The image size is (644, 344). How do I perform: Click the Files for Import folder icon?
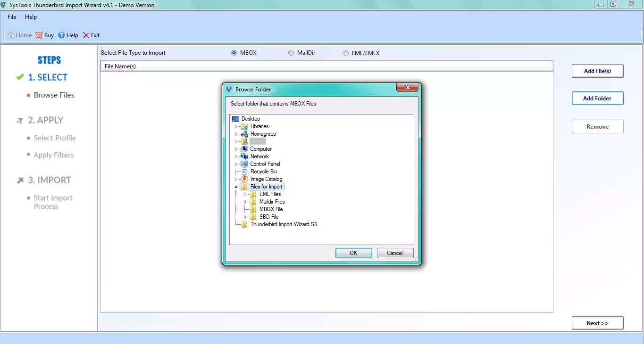pyautogui.click(x=244, y=187)
